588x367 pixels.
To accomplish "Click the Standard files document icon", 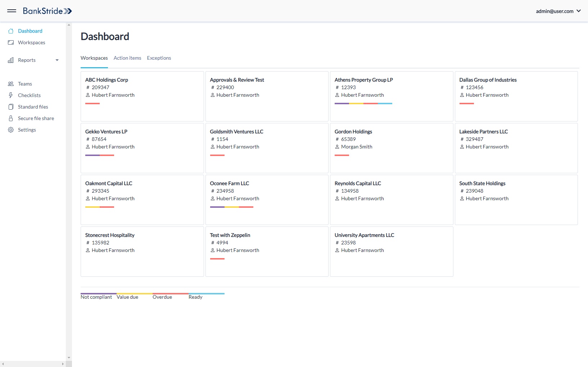I will click(x=11, y=107).
